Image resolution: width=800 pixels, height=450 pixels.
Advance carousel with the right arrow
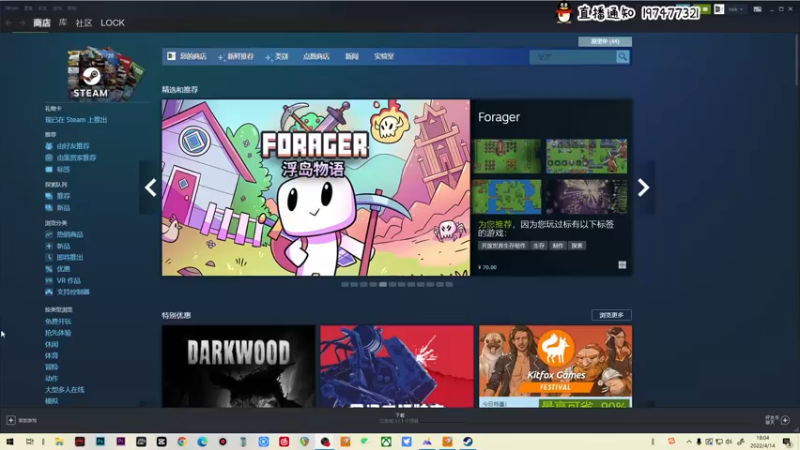click(x=643, y=188)
